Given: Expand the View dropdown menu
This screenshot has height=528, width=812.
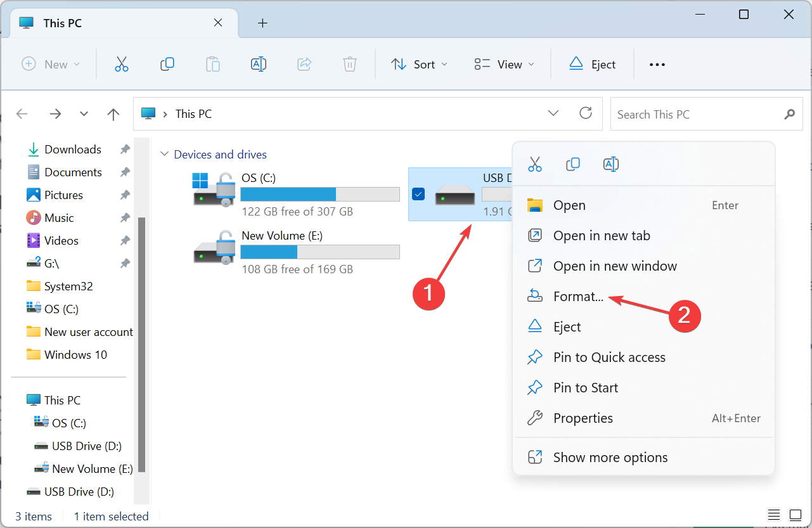Looking at the screenshot, I should [504, 64].
